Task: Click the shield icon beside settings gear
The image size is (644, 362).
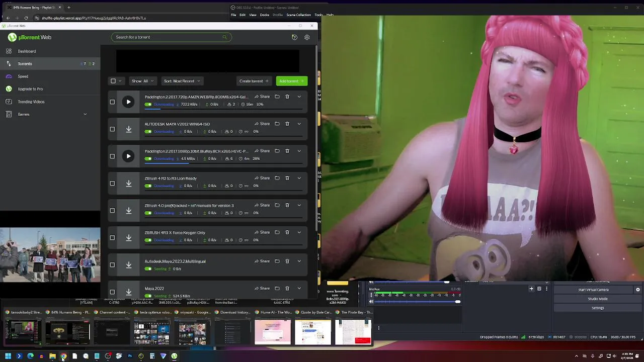Action: click(294, 37)
